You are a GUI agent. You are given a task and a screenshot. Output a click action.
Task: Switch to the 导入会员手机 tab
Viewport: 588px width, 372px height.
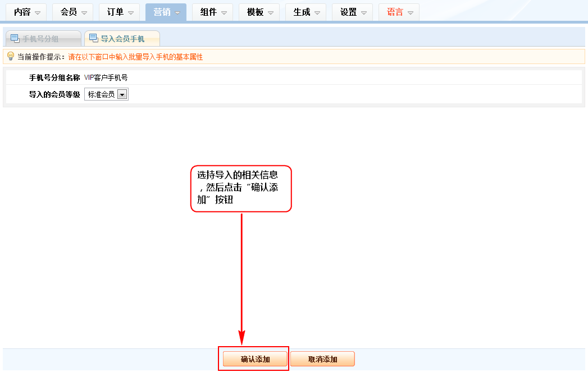pos(122,39)
